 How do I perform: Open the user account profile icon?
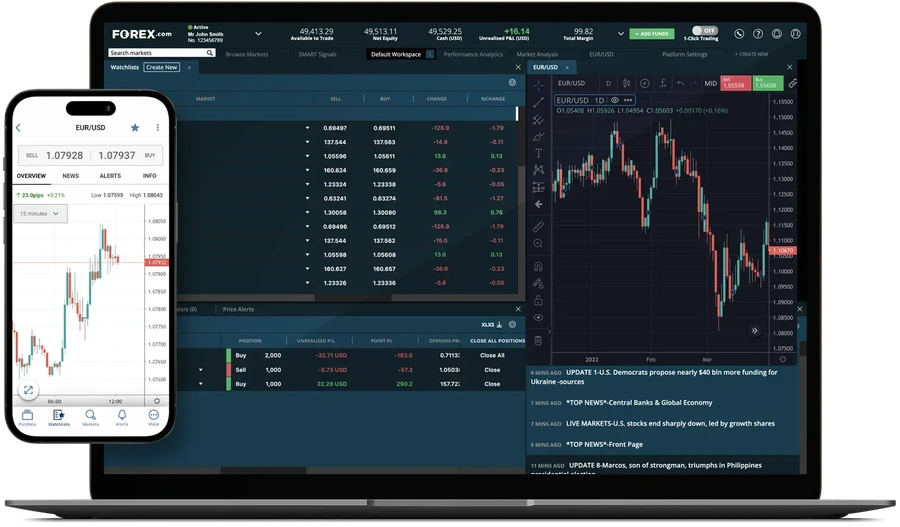click(x=796, y=34)
